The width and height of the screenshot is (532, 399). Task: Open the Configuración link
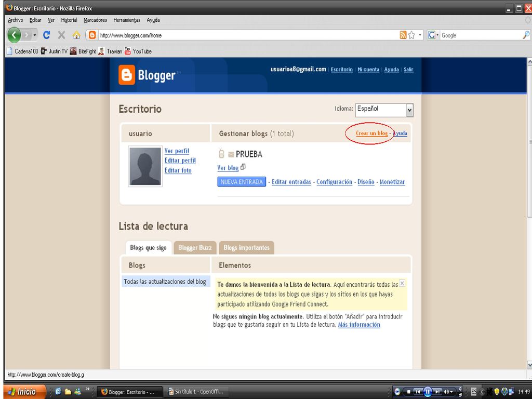[x=335, y=182]
